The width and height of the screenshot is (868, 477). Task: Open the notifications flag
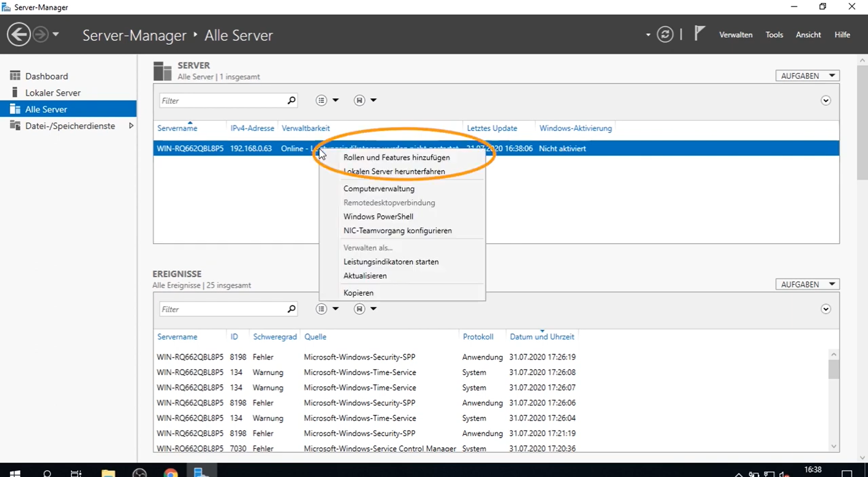point(699,34)
